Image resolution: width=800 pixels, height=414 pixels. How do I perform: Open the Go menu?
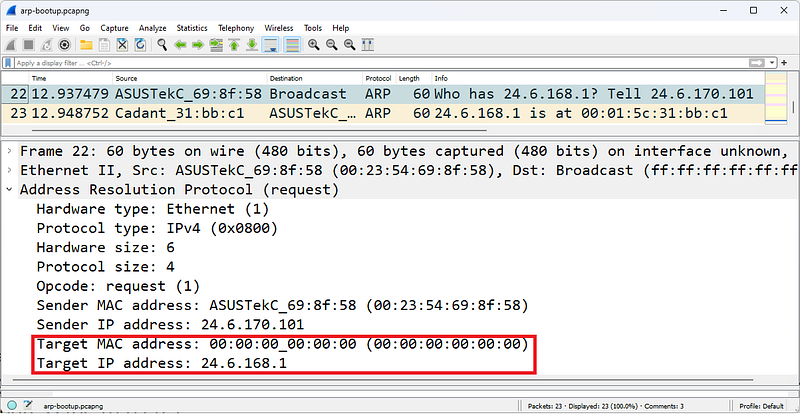pos(85,28)
